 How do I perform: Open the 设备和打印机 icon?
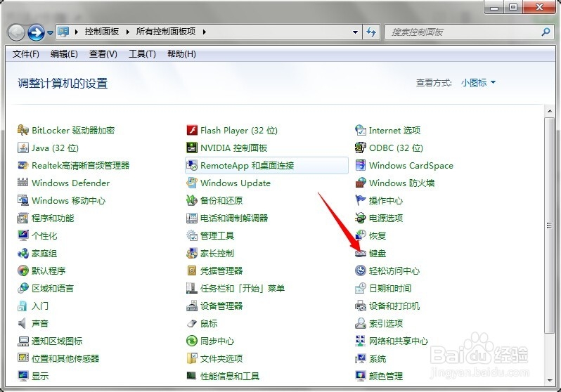click(360, 306)
